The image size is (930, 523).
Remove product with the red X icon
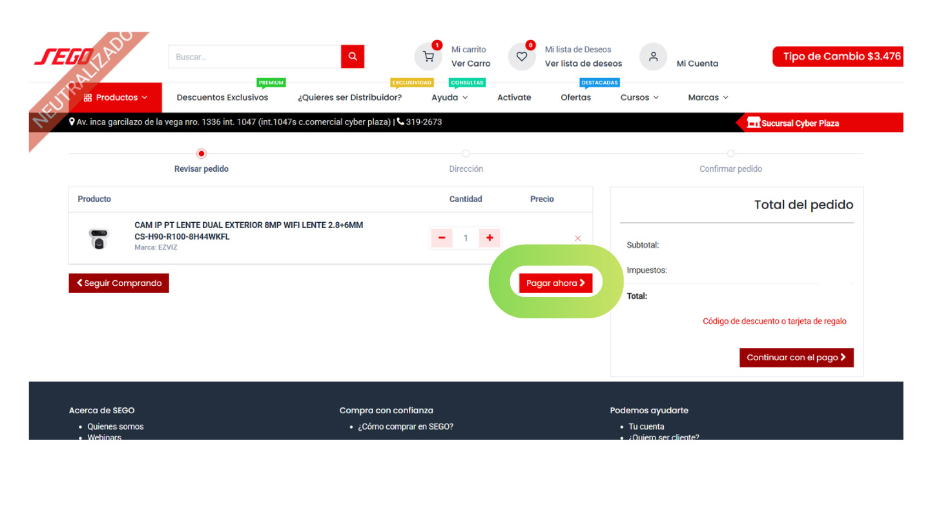pyautogui.click(x=577, y=238)
